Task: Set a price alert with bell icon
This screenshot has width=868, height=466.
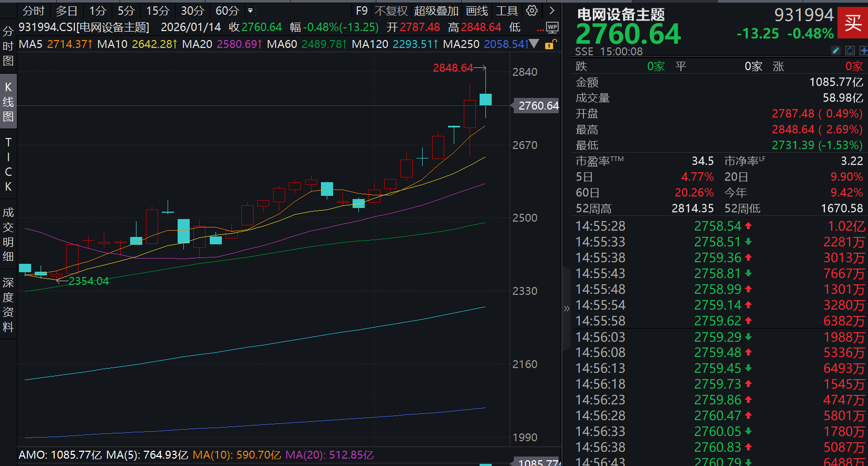Action: 850,51
